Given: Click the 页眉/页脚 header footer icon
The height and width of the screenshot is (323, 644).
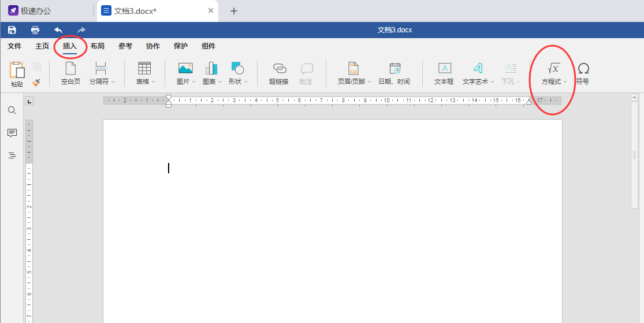Looking at the screenshot, I should point(353,68).
